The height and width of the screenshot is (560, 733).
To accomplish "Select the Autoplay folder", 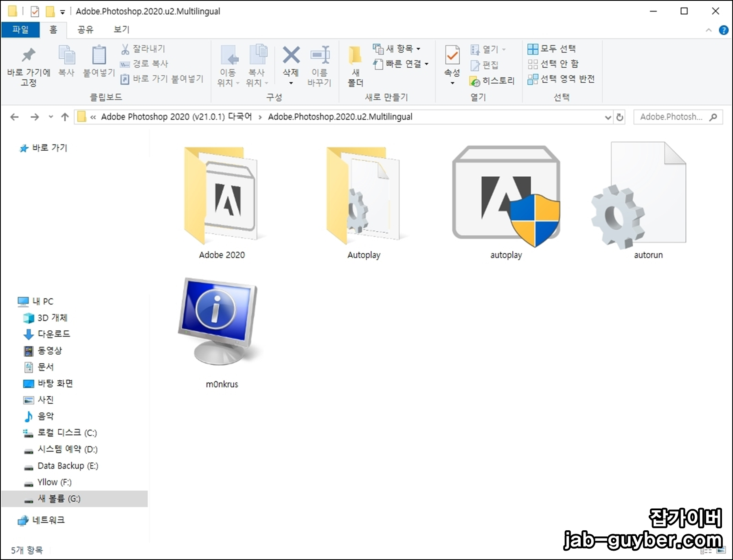I will pos(364,203).
